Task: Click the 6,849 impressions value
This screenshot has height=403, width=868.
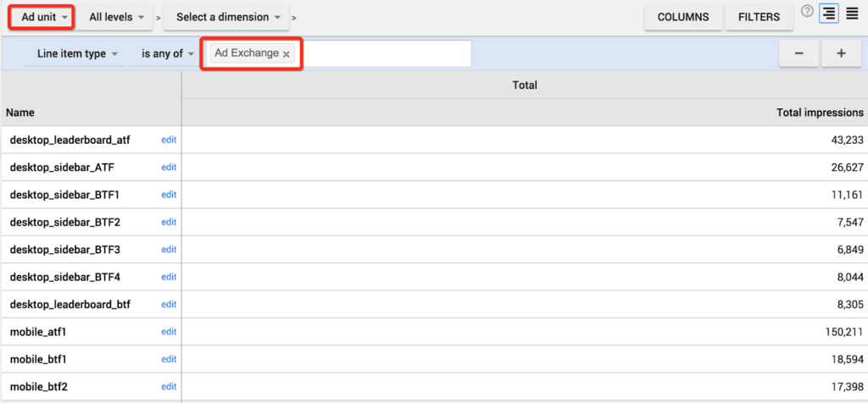Action: [x=850, y=249]
